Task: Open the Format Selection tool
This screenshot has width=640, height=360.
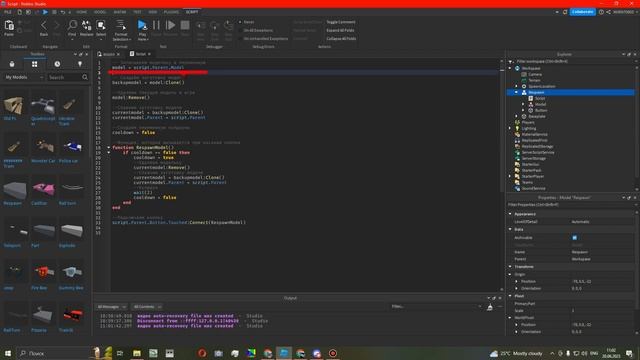Action: coord(121,30)
